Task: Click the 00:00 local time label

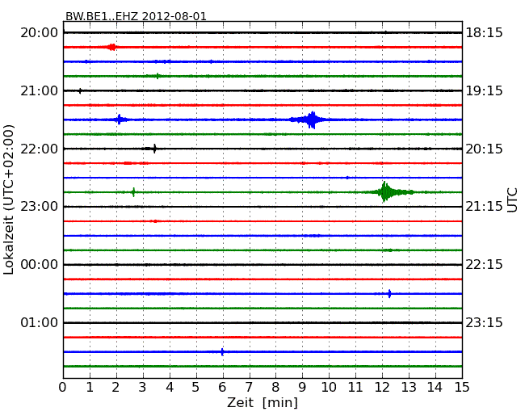Action: click(40, 265)
